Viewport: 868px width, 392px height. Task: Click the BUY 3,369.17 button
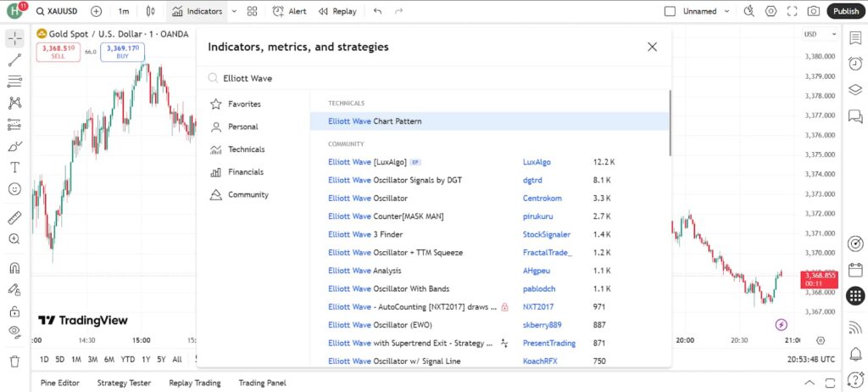pyautogui.click(x=122, y=52)
